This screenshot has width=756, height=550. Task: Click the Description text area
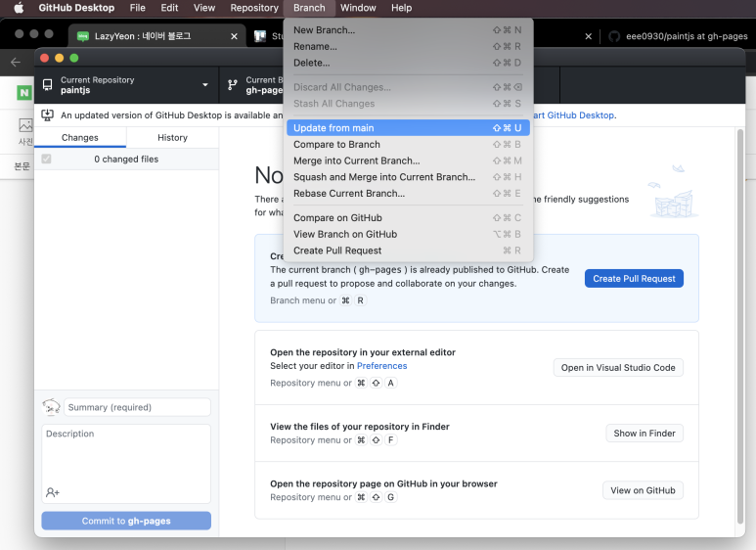[x=126, y=463]
